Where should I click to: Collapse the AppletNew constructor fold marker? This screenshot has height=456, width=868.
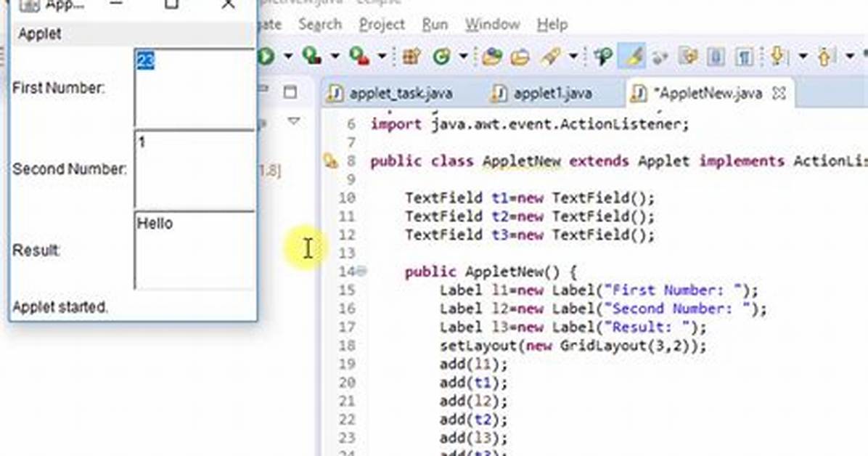pyautogui.click(x=361, y=272)
